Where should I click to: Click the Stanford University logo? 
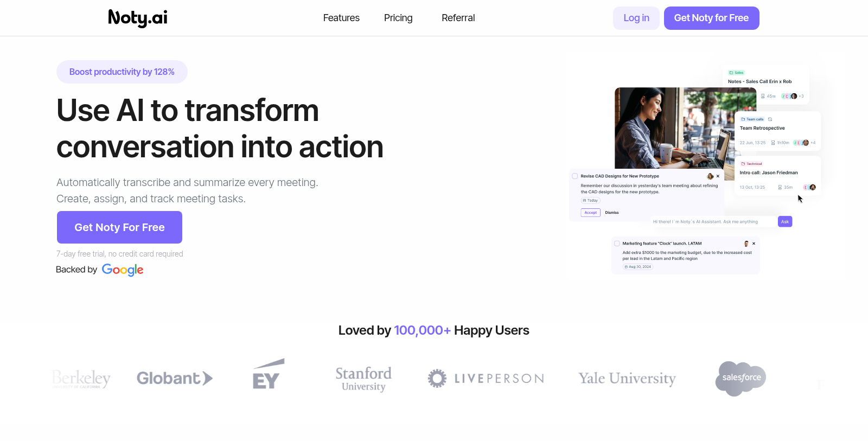click(363, 379)
